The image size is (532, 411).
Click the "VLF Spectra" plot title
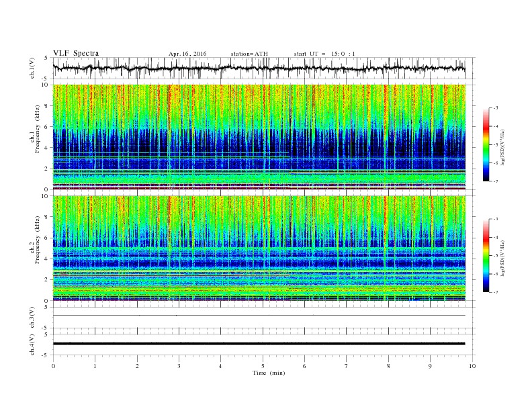click(x=76, y=53)
